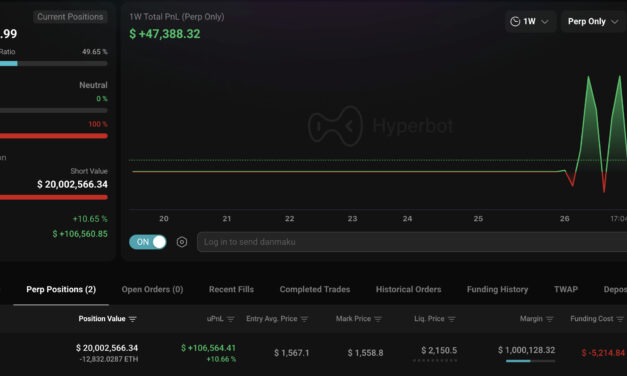Open the Completed Trades tab
This screenshot has height=376, width=627.
point(315,289)
